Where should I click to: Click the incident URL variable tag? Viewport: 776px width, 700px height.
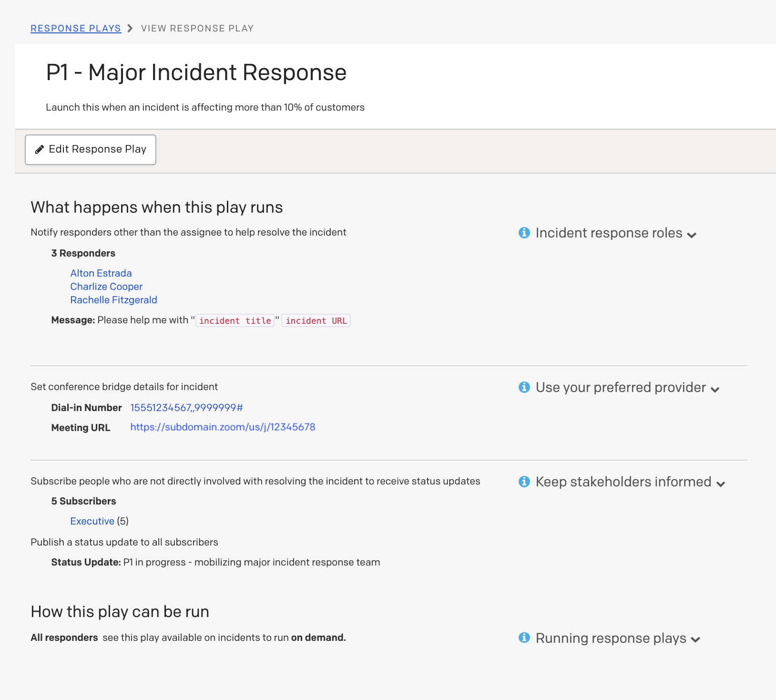pos(316,321)
